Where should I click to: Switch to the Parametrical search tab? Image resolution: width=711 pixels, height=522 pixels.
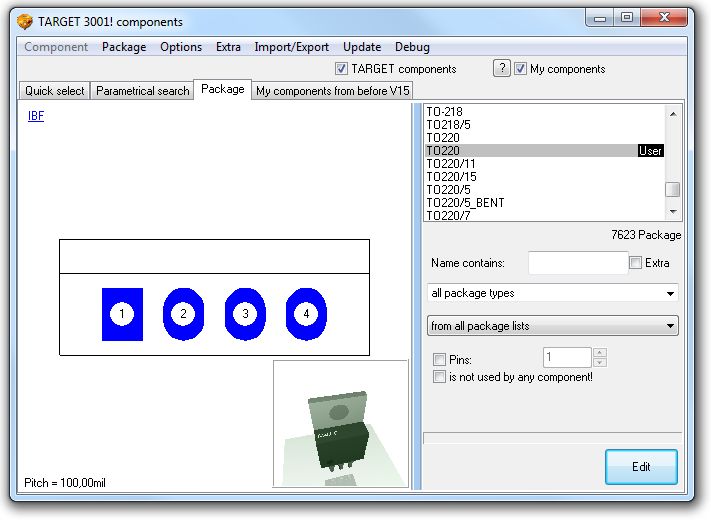[x=142, y=91]
